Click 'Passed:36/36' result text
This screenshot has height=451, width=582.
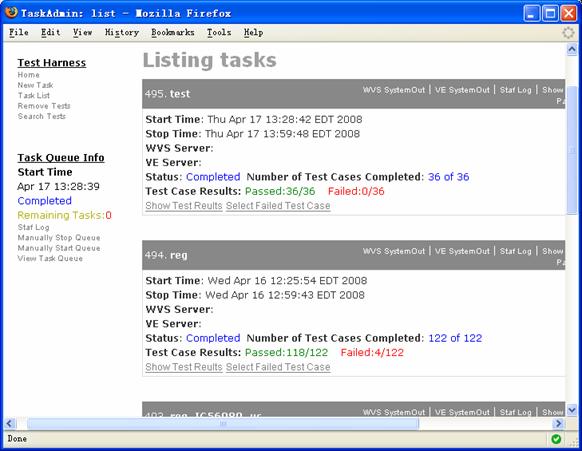[x=280, y=192]
